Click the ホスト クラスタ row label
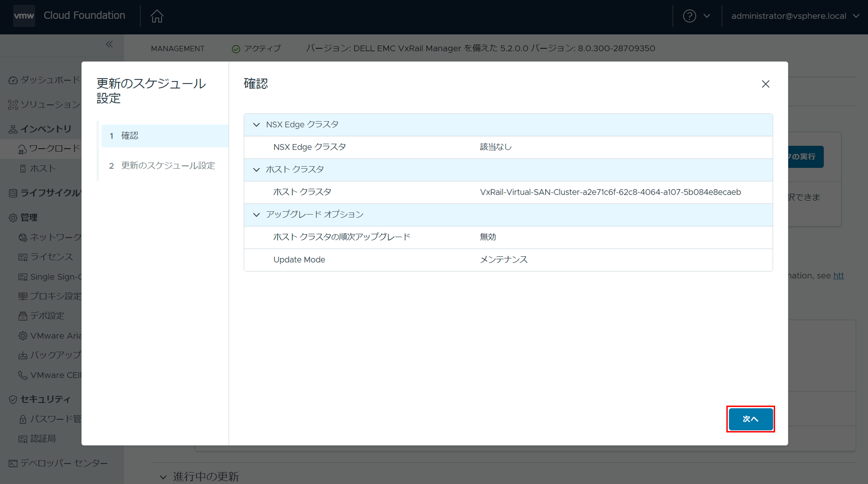Image resolution: width=868 pixels, height=484 pixels. point(302,192)
